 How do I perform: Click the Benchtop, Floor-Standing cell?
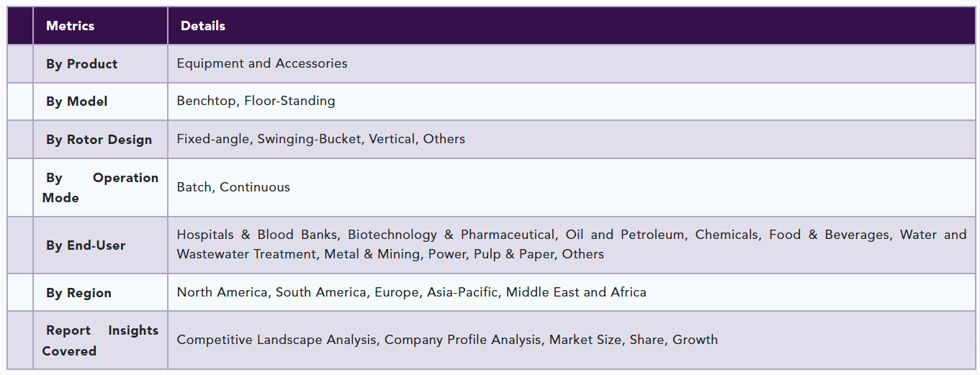point(256,101)
